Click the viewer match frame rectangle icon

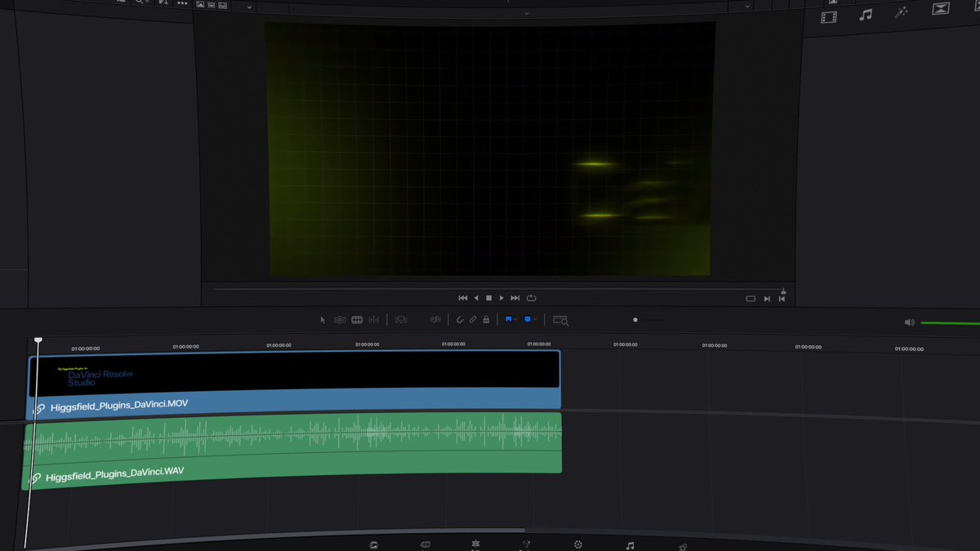click(x=751, y=299)
